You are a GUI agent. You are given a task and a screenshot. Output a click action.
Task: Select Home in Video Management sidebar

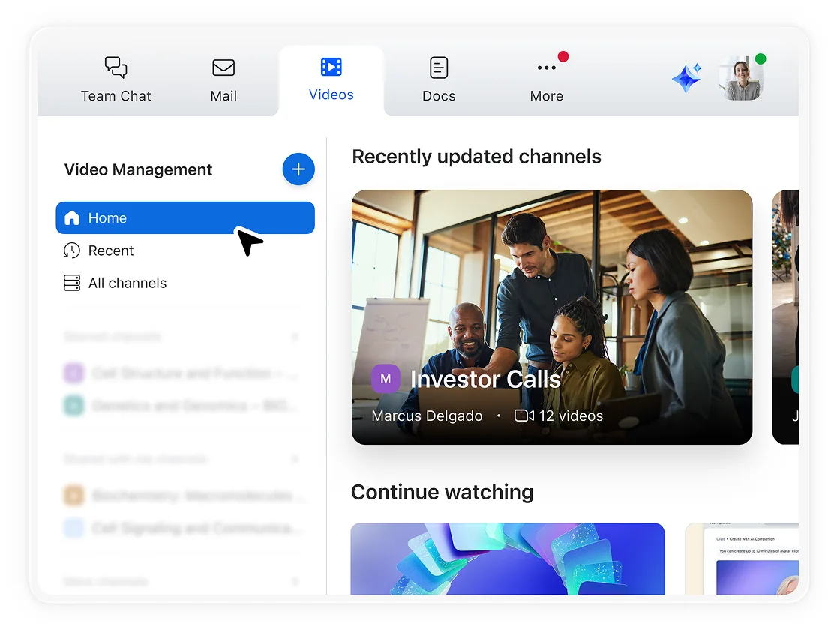[184, 218]
